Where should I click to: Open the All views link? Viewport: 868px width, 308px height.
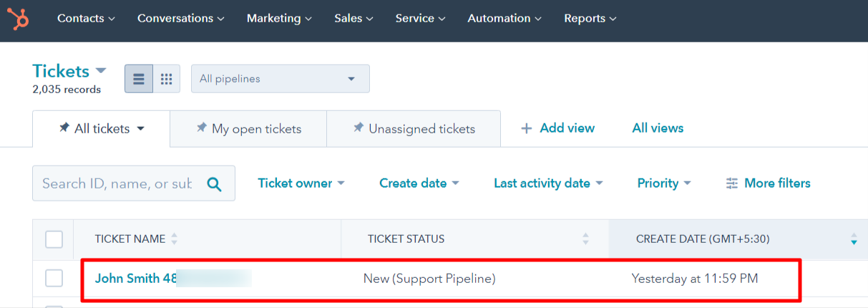pyautogui.click(x=658, y=128)
